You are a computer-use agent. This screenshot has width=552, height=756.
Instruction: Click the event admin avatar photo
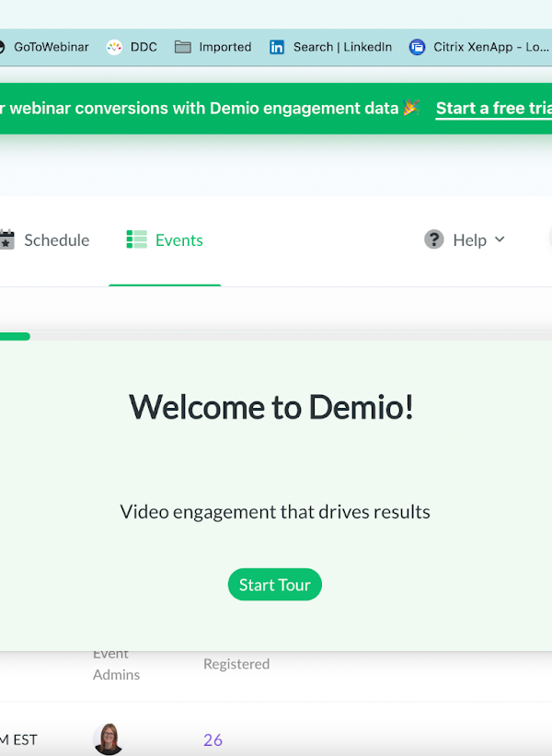(108, 739)
